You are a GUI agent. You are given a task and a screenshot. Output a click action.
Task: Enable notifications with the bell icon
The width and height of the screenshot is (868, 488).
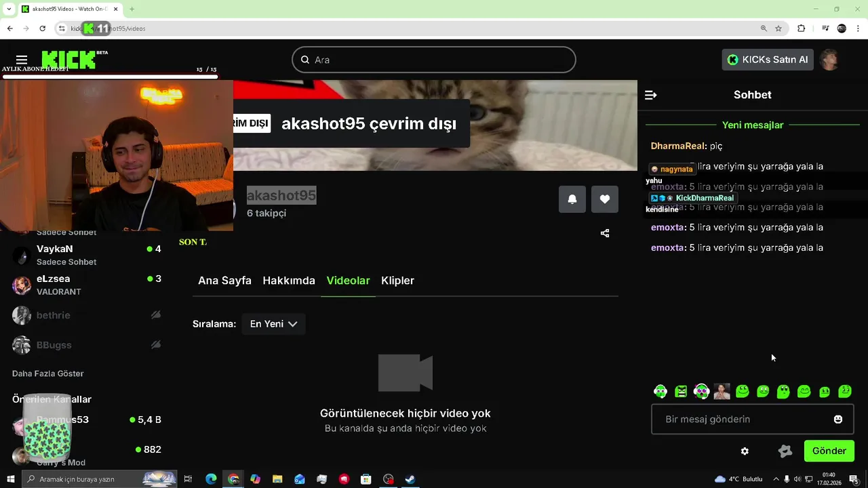coord(572,199)
